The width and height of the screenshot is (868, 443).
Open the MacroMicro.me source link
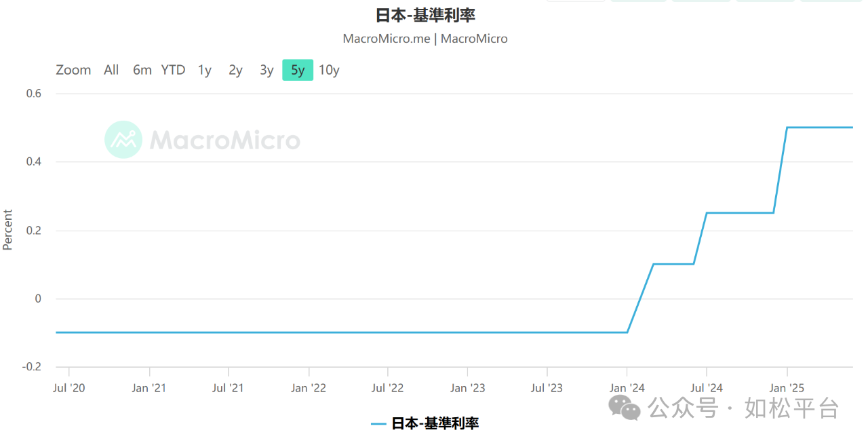387,39
